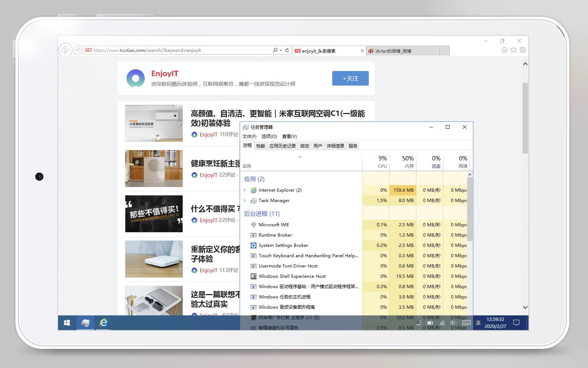Click the search magnifier icon in the address bar
This screenshot has width=588, height=368.
click(x=274, y=50)
